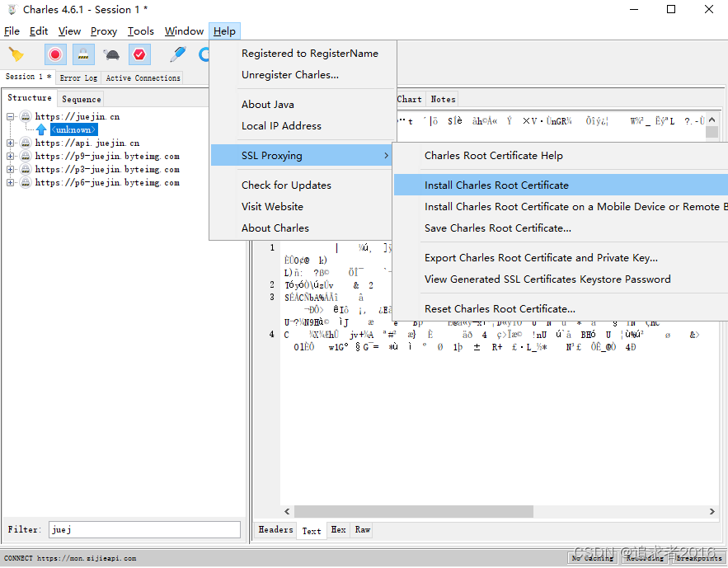Open the Proxy menu
728x568 pixels.
point(104,31)
